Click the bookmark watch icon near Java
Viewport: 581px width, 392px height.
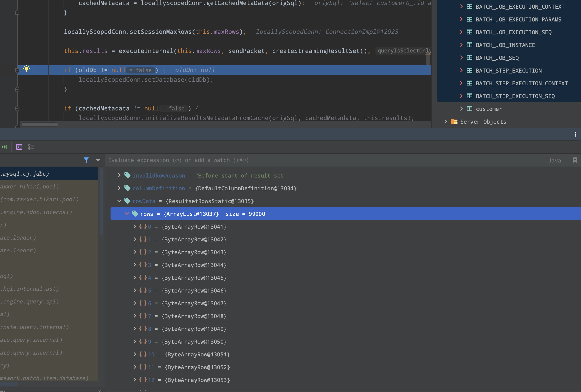[x=575, y=160]
